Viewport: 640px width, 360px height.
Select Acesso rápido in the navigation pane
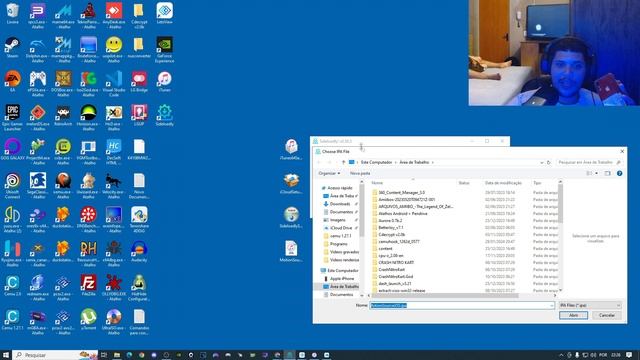[x=340, y=188]
